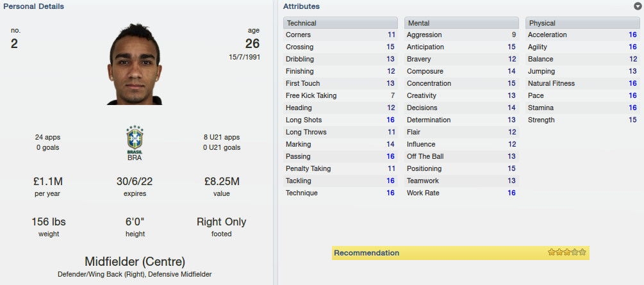The width and height of the screenshot is (644, 285).
Task: Click the Recommendation star rating
Action: [567, 252]
